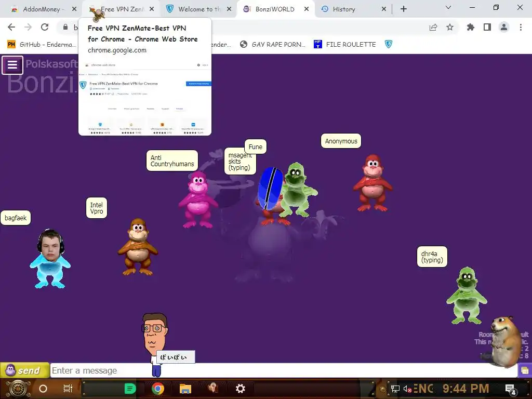This screenshot has width=532, height=399.
Task: Click the yellow icon right of message box
Action: [525, 370]
